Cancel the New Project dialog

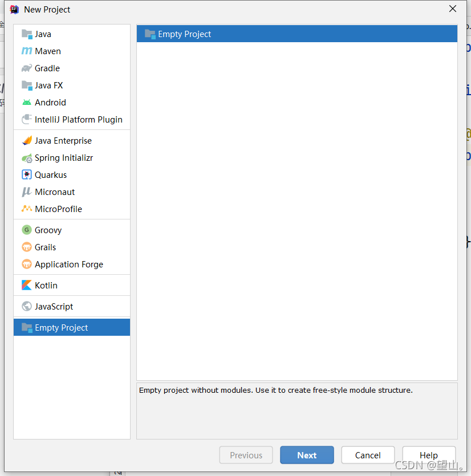(x=368, y=455)
